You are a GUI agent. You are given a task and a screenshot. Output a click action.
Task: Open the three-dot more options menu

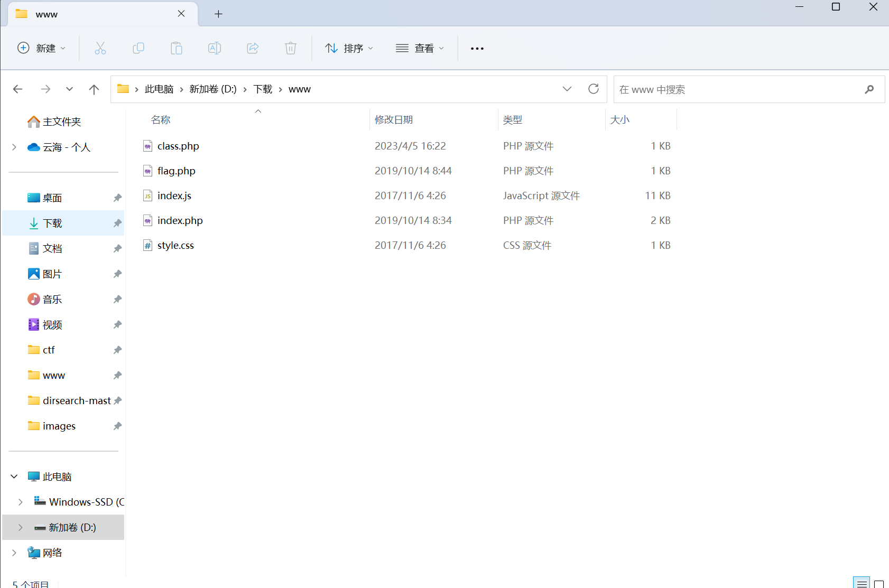477,48
